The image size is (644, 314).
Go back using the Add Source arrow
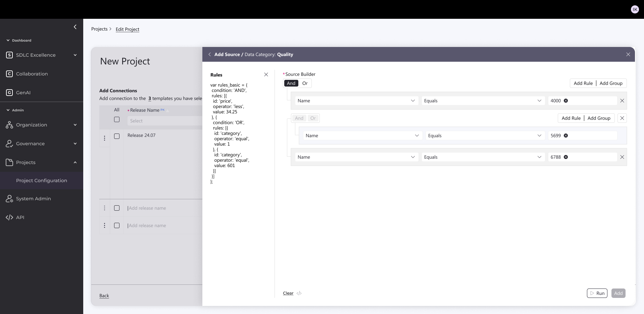pyautogui.click(x=209, y=54)
